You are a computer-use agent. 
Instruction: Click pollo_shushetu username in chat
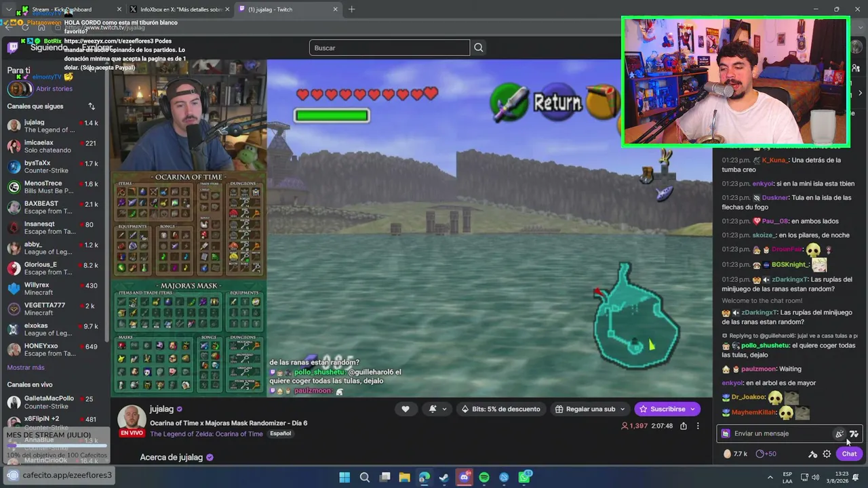pyautogui.click(x=766, y=346)
